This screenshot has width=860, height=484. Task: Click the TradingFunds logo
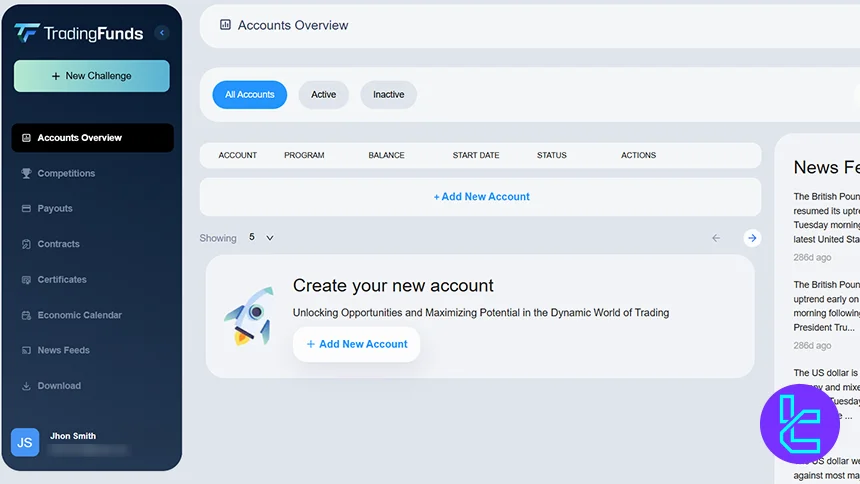pos(79,33)
